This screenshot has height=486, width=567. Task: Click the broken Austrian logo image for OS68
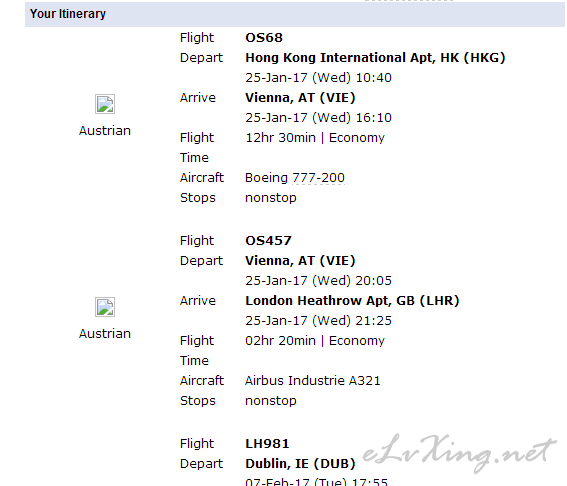click(105, 104)
